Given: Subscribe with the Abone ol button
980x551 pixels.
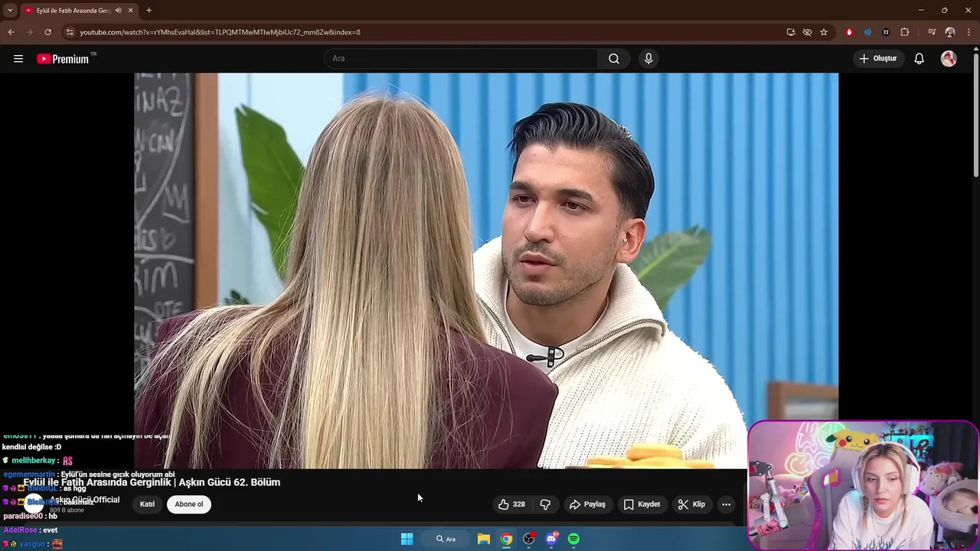Looking at the screenshot, I should [x=189, y=504].
